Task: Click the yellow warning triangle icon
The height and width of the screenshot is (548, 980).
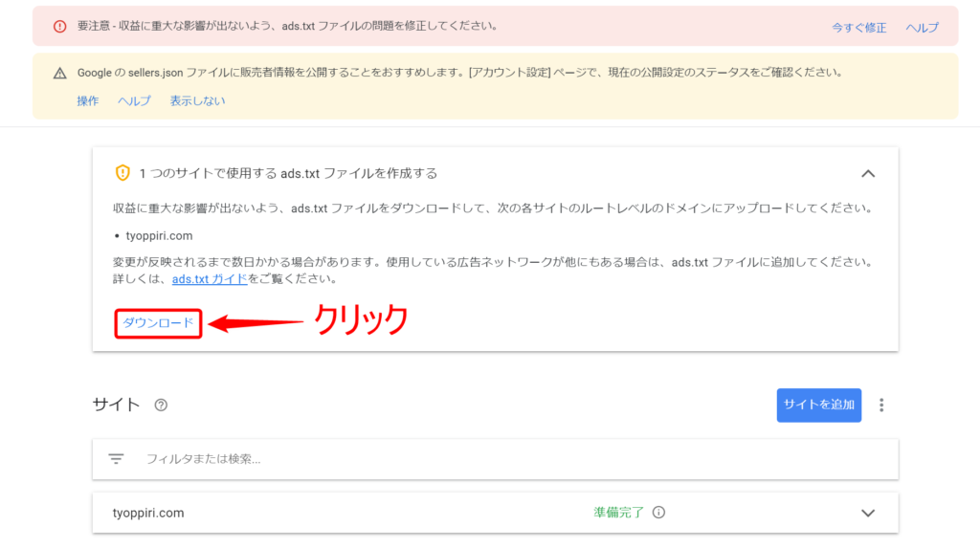Action: click(60, 73)
